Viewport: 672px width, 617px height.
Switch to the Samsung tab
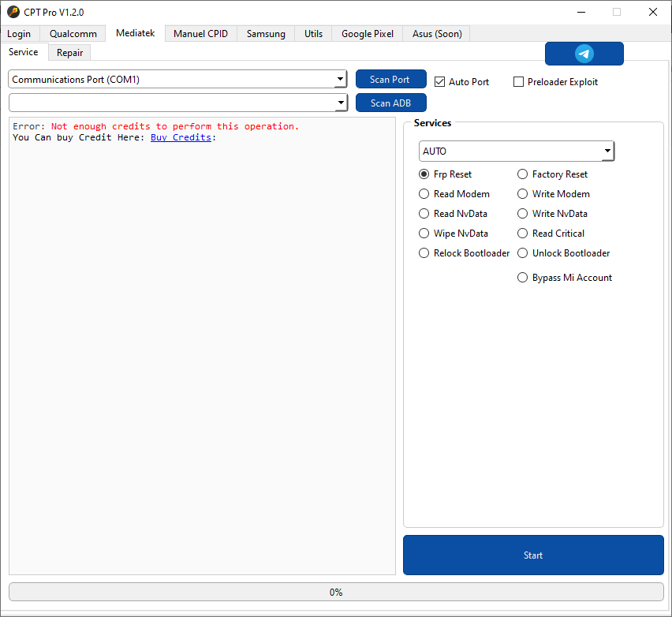click(265, 33)
